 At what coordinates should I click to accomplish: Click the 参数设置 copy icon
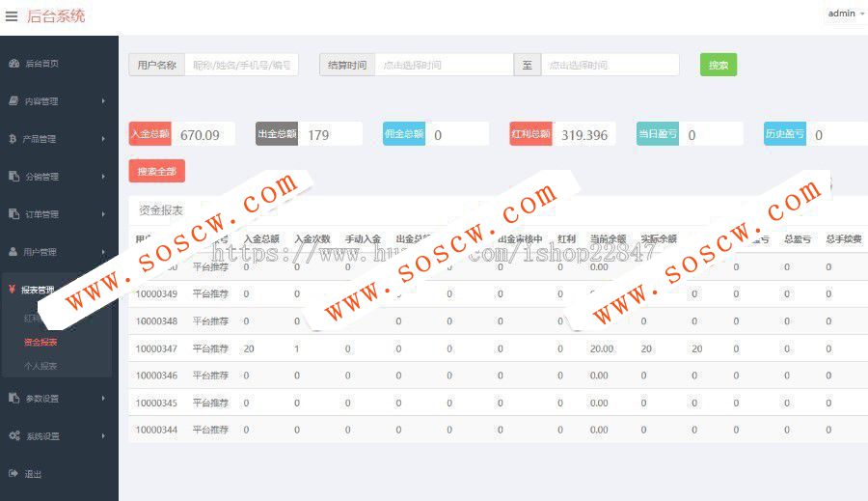coord(14,398)
